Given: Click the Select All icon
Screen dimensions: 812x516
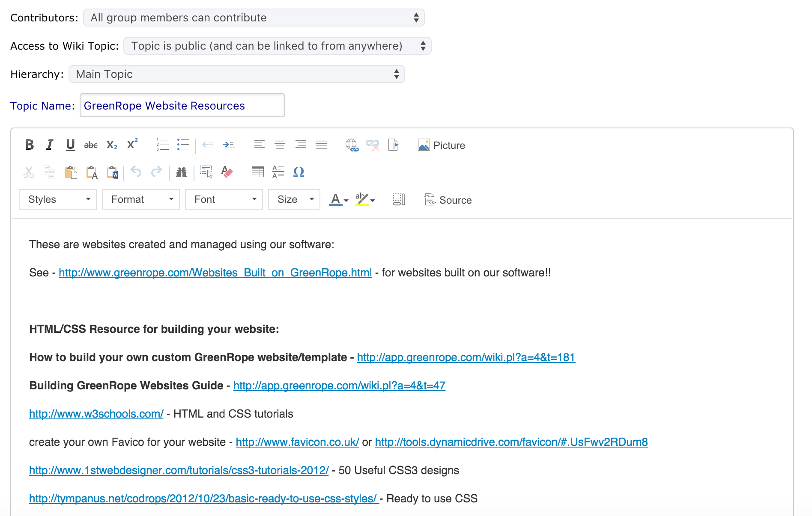Looking at the screenshot, I should tap(206, 172).
